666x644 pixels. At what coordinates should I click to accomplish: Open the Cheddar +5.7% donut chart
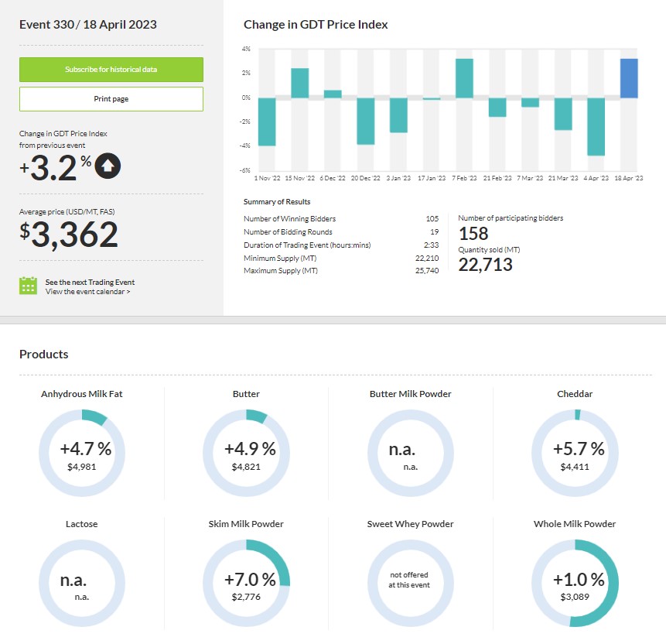pyautogui.click(x=575, y=453)
